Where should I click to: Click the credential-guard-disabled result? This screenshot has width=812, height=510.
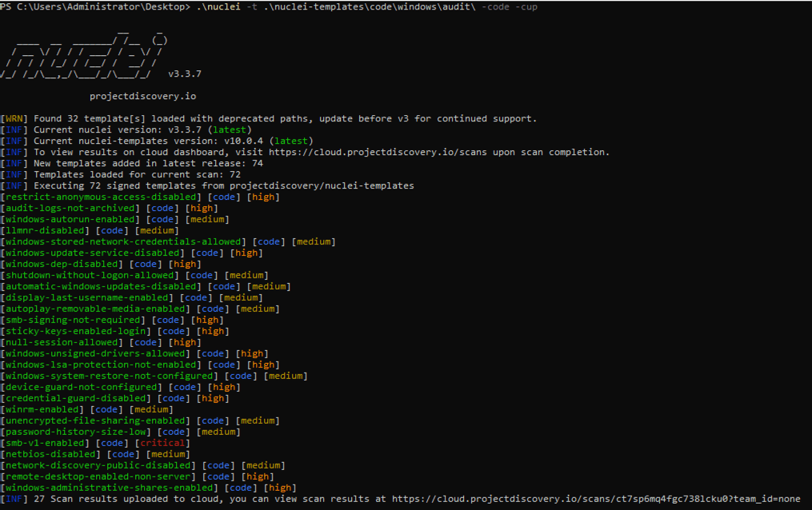coord(77,398)
